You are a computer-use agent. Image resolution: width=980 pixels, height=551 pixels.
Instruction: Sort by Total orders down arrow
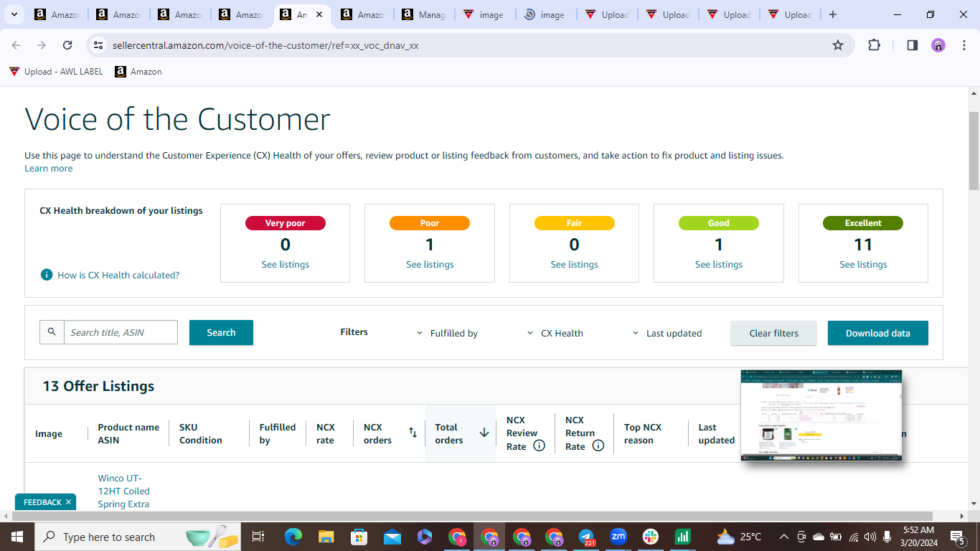(484, 433)
